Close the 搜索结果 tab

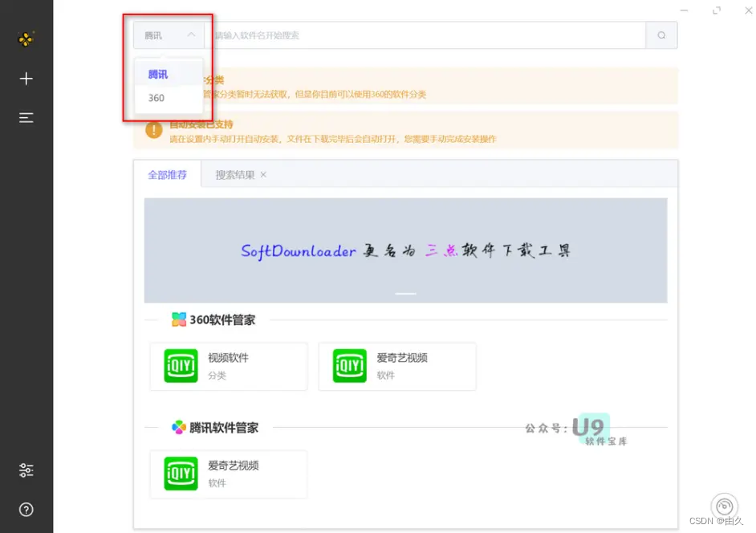[263, 175]
